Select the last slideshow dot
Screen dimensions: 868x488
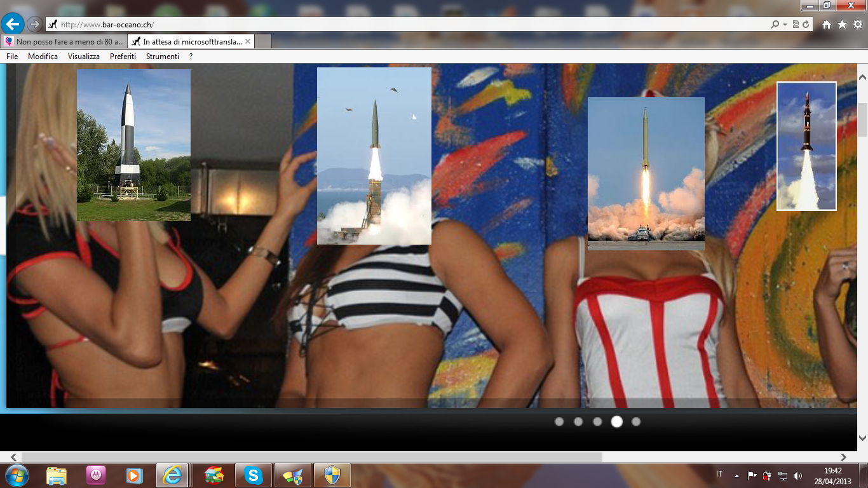pos(636,421)
